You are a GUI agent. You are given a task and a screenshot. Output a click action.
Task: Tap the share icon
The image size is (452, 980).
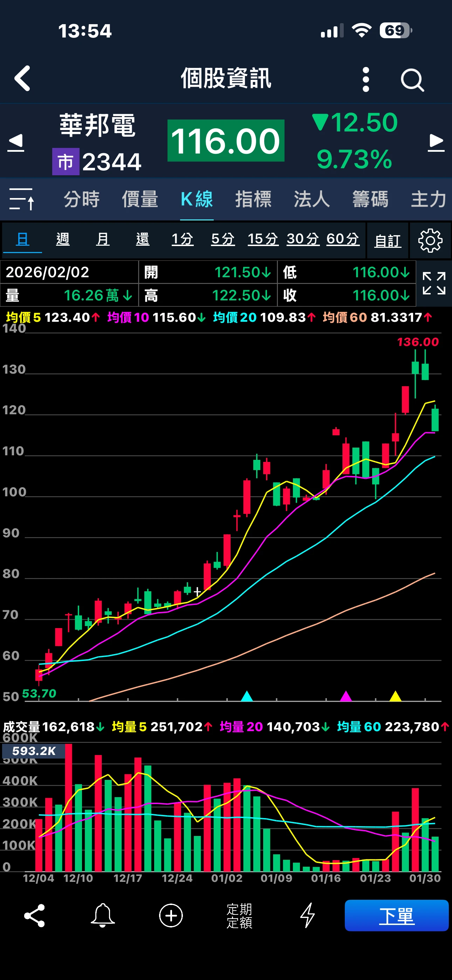(x=35, y=915)
